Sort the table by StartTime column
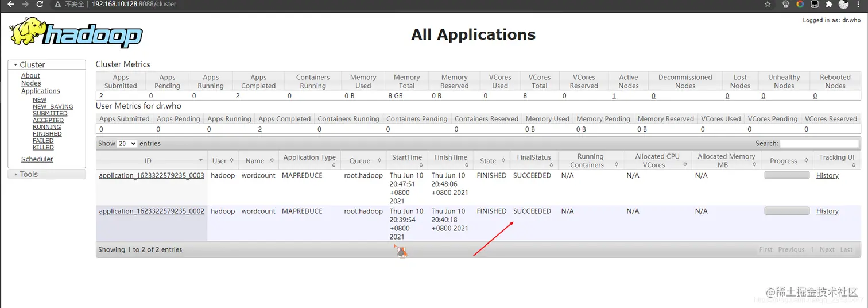Viewport: 868px width, 308px height. [407, 161]
